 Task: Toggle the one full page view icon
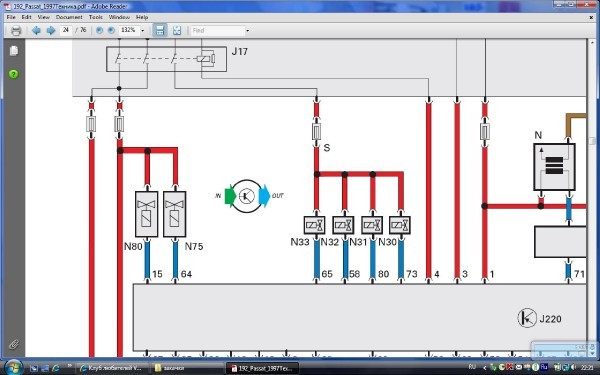(177, 30)
